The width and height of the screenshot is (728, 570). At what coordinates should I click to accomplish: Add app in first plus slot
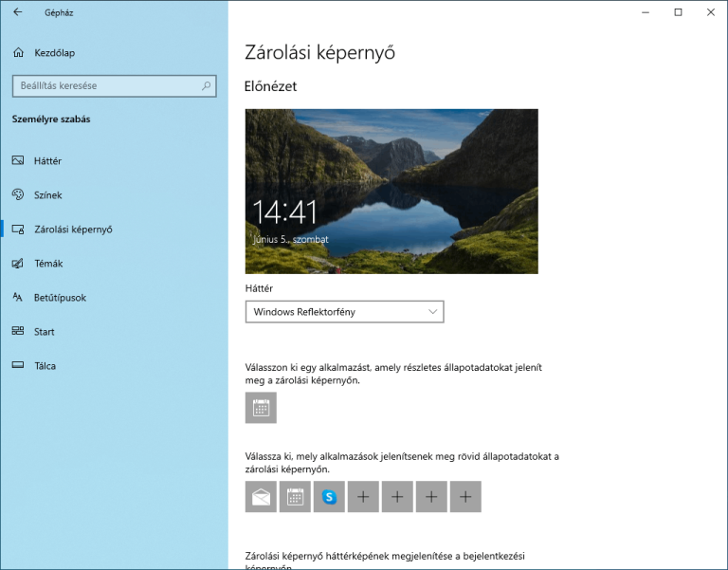click(363, 497)
